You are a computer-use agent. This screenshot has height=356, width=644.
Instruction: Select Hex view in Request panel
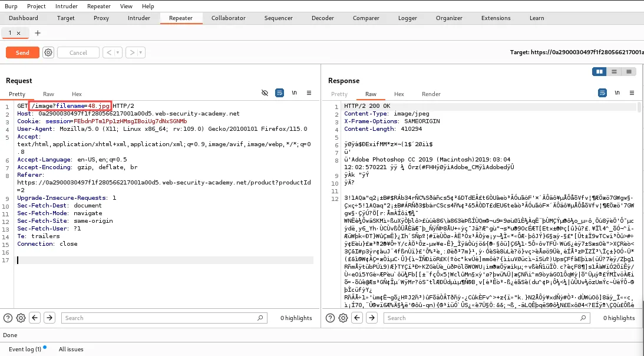pyautogui.click(x=77, y=94)
